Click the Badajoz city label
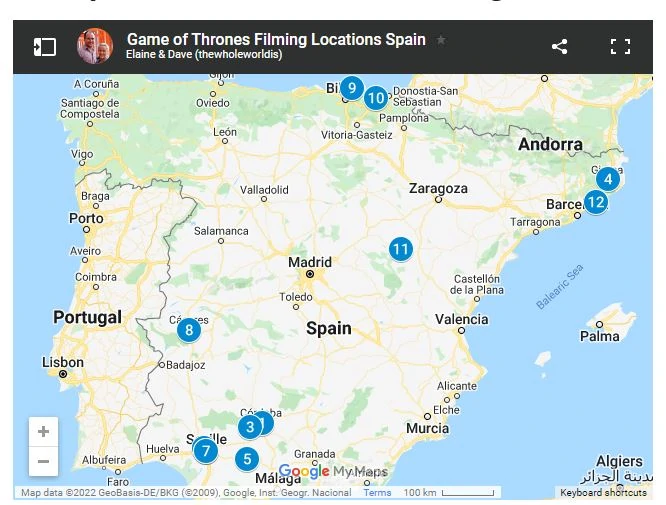The image size is (666, 505). pos(186,365)
